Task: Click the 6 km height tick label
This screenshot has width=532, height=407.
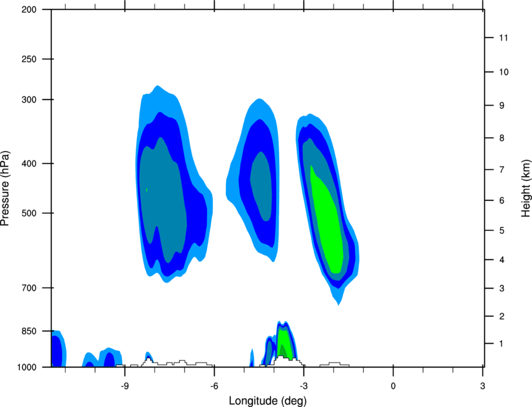Action: pos(502,200)
